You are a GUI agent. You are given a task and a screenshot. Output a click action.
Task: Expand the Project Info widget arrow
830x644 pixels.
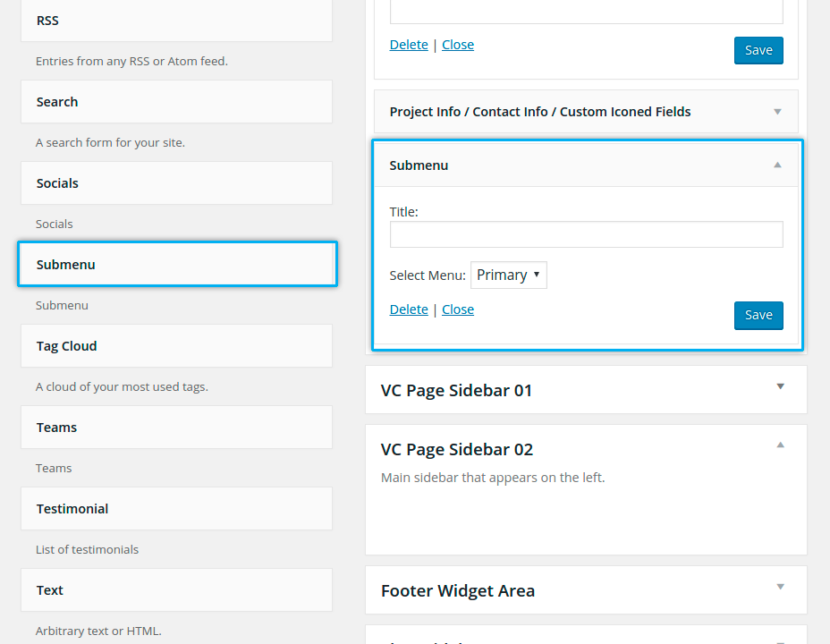coord(777,112)
